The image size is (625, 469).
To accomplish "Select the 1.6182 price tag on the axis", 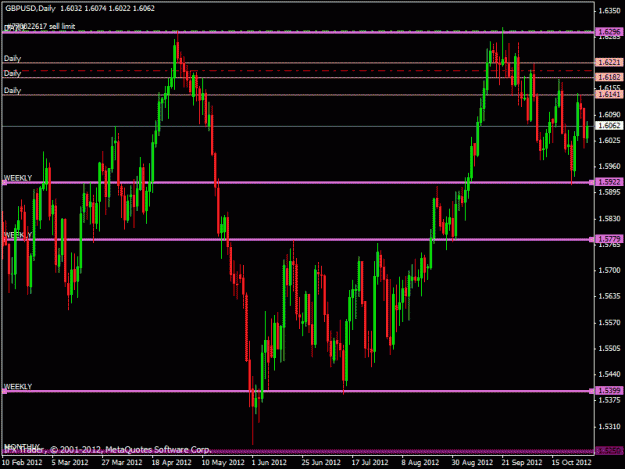I will (609, 77).
